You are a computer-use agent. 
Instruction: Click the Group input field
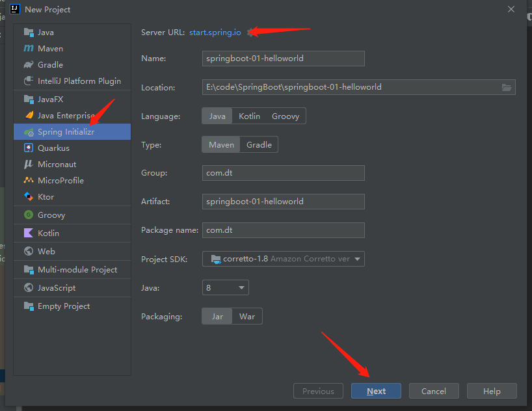[284, 173]
